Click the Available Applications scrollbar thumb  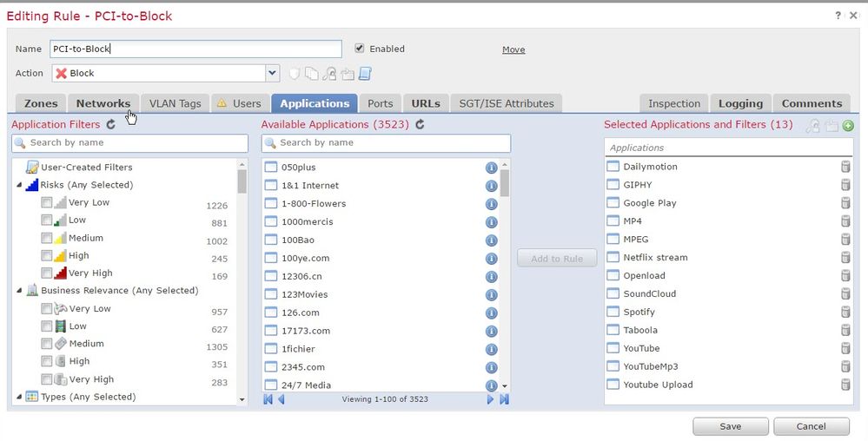pos(504,183)
